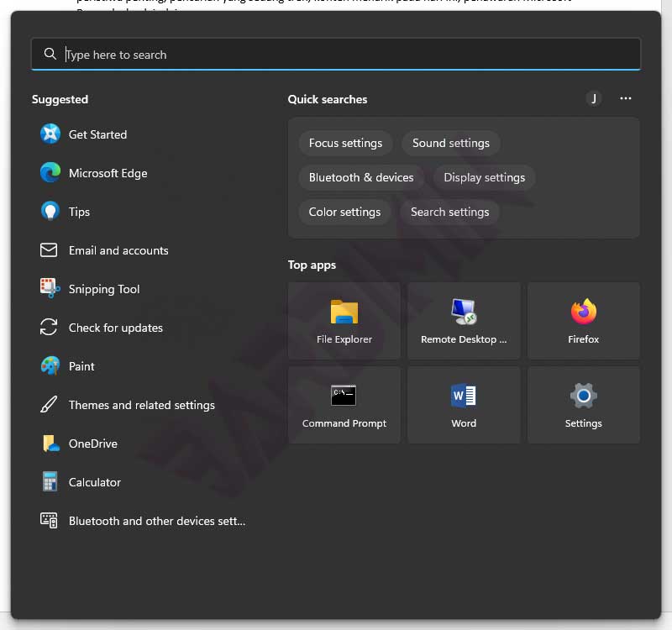Click the Remote Desktop ... tile label
This screenshot has width=672, height=630.
[464, 339]
